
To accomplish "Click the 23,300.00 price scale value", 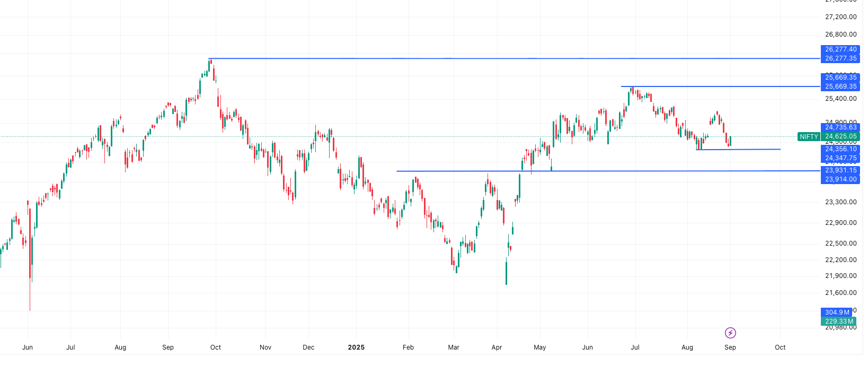I will [x=840, y=202].
